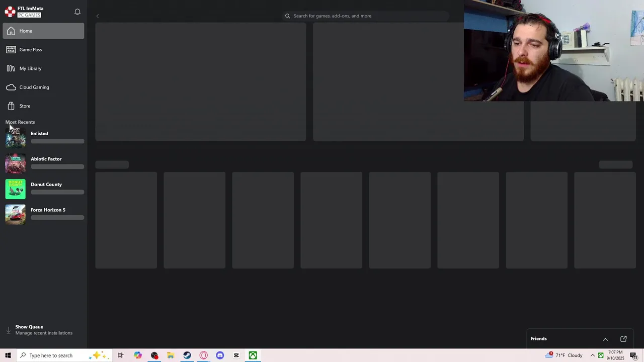
Task: Select the Donut County title text
Action: tap(46, 185)
